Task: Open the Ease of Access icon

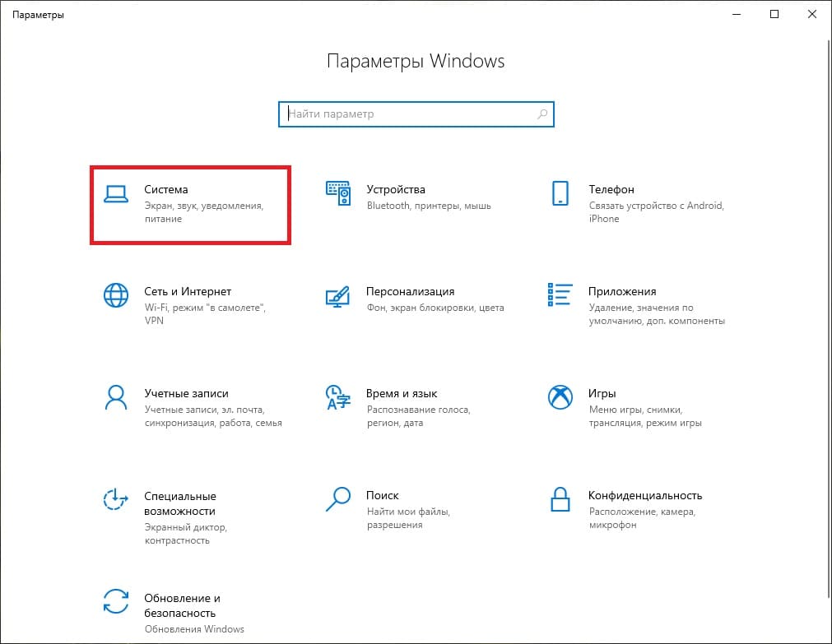Action: pyautogui.click(x=116, y=499)
